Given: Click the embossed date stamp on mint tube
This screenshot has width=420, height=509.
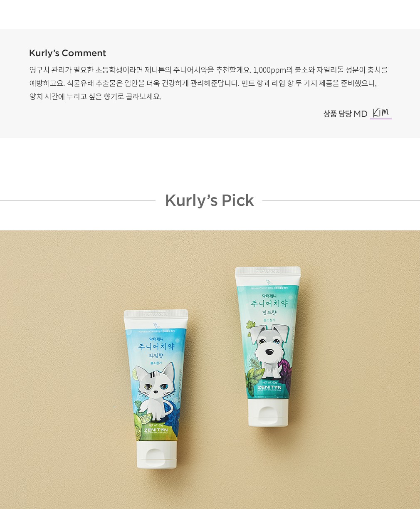Looking at the screenshot, I should [x=268, y=271].
